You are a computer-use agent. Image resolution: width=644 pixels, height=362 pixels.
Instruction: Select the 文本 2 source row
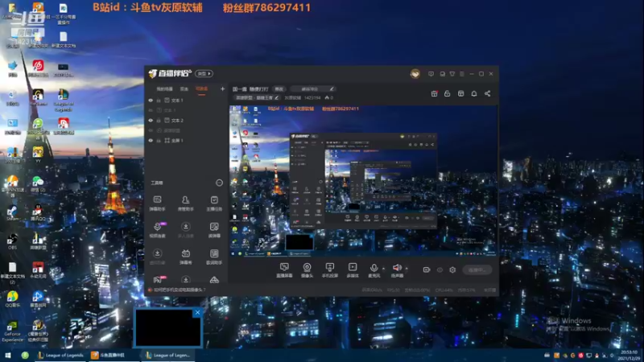click(x=187, y=120)
